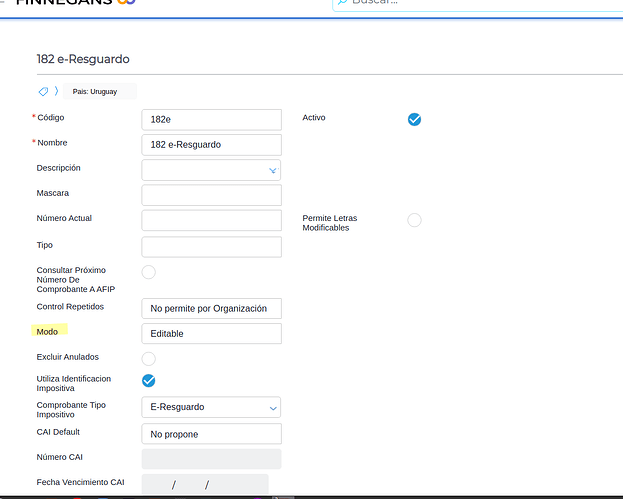Click the tag icon beside País: Uruguay

(x=43, y=91)
